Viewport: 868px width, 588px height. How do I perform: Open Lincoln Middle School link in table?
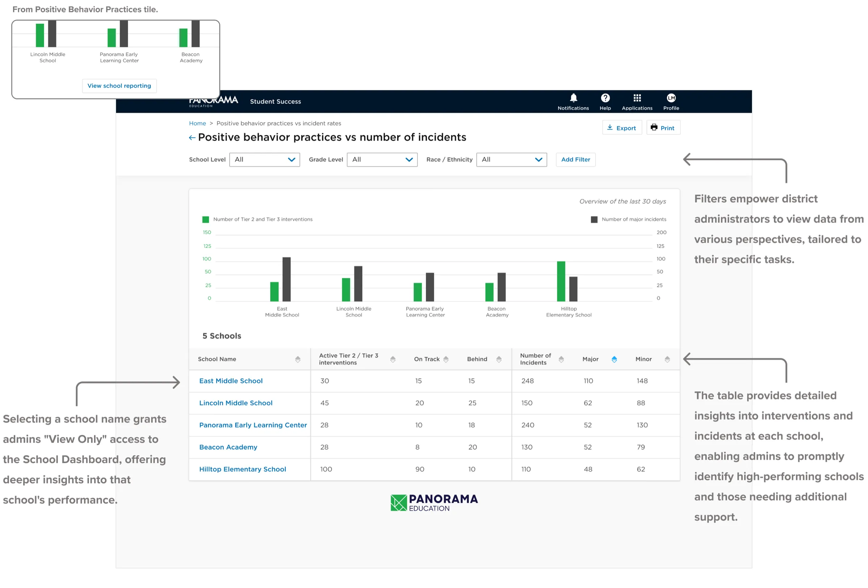pos(236,403)
